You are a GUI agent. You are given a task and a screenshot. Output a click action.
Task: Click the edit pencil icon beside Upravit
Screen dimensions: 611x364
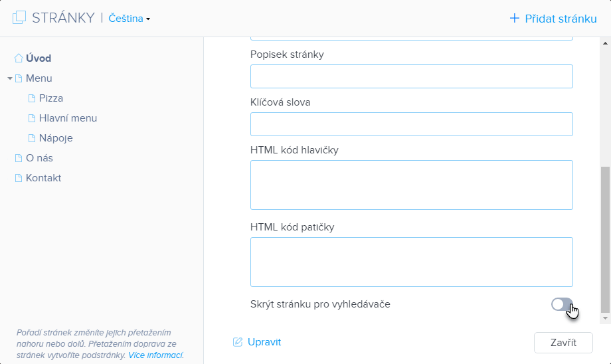click(x=238, y=342)
